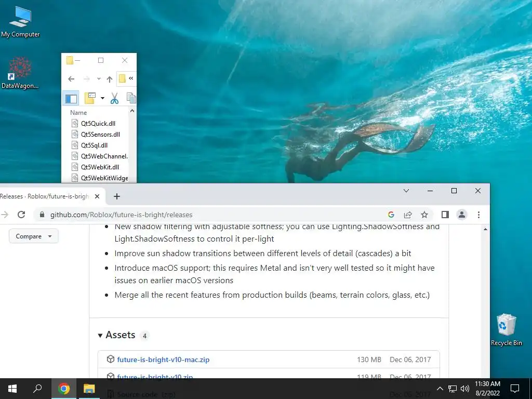The image size is (532, 399).
Task: Close the Releases Chrome tab
Action: 97,196
